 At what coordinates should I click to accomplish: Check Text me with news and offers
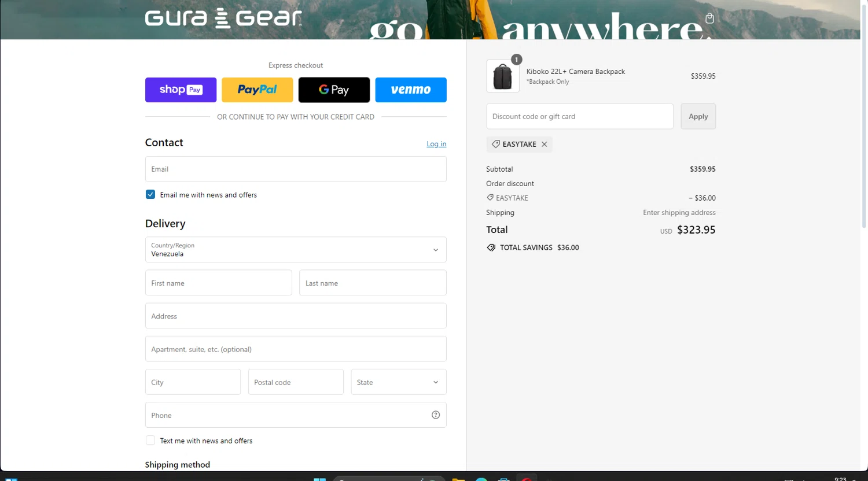pos(150,441)
